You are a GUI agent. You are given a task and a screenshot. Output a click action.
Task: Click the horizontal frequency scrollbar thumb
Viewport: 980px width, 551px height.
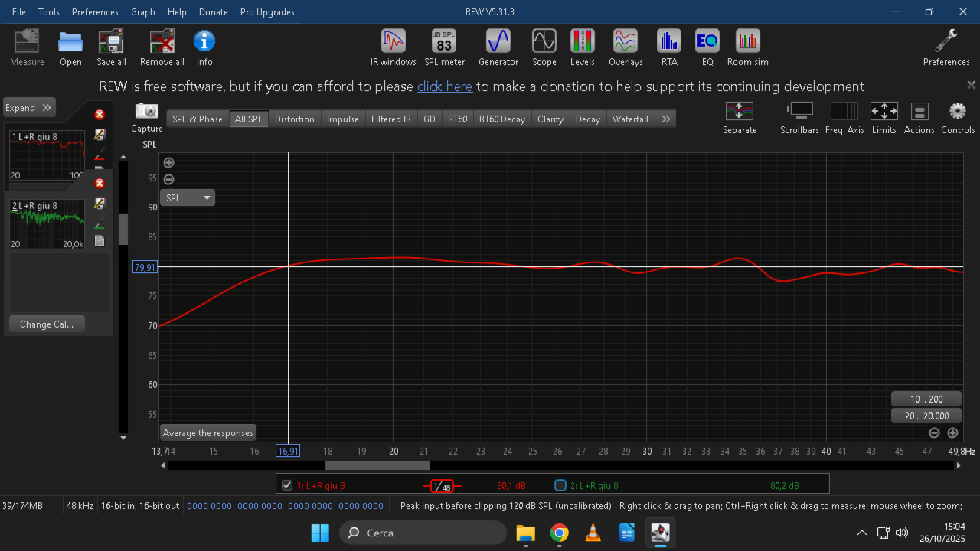pos(377,465)
